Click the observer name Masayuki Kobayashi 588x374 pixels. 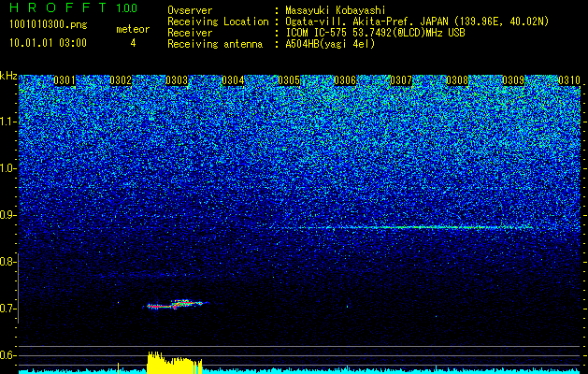click(336, 10)
